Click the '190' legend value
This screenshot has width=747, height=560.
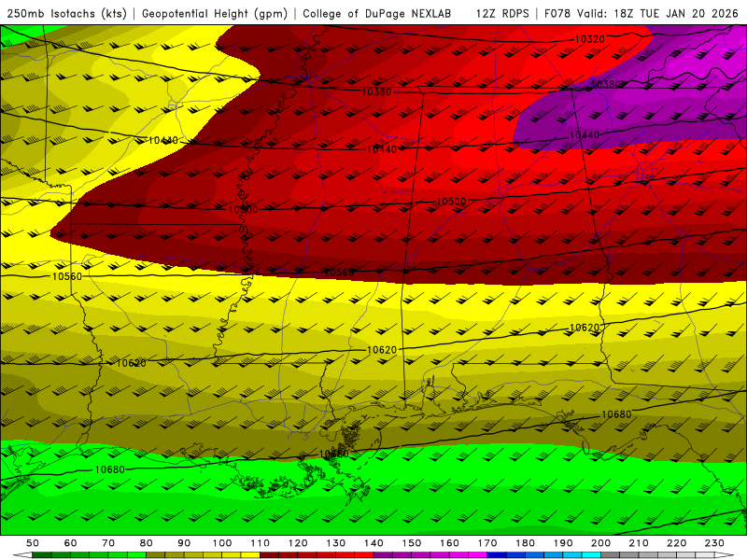click(x=563, y=543)
